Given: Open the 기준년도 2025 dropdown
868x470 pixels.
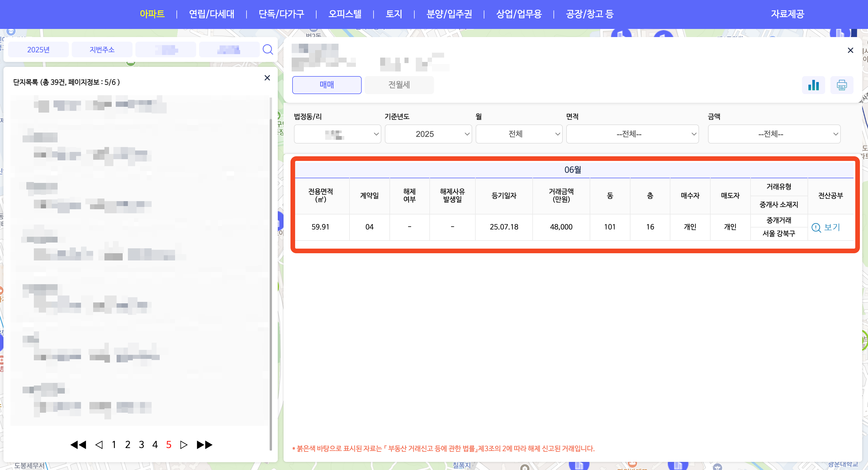Looking at the screenshot, I should [x=428, y=134].
